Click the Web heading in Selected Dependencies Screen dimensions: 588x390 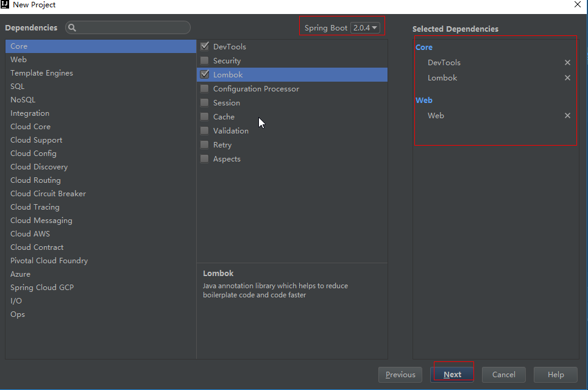click(x=423, y=100)
